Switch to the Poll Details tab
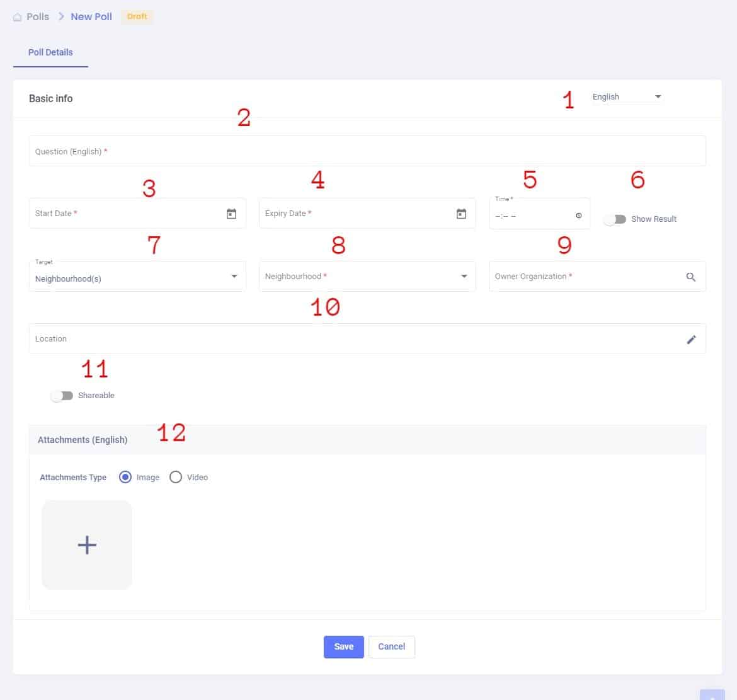This screenshot has height=700, width=737. (x=50, y=52)
